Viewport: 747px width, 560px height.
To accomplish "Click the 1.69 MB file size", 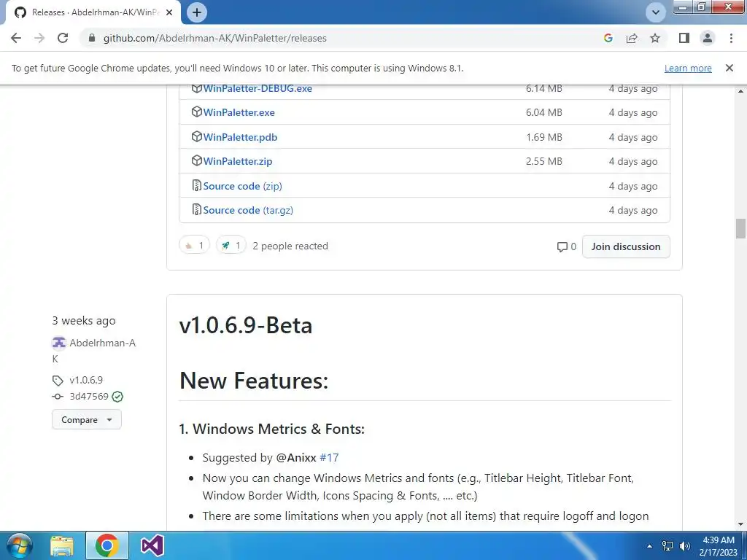I will 544,137.
